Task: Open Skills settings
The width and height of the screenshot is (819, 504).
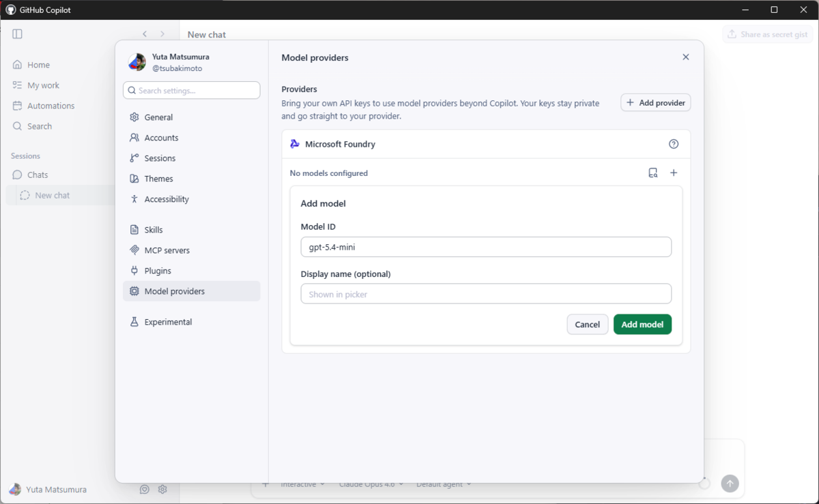Action: (192, 230)
